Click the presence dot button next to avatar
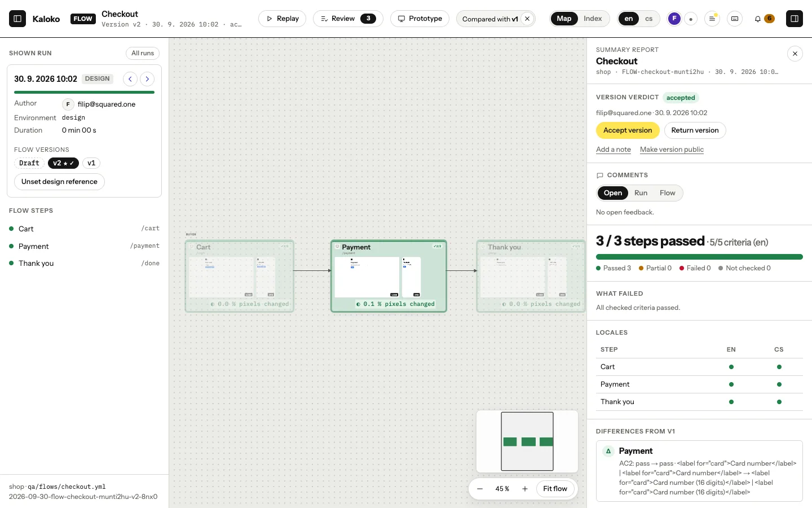The image size is (812, 508). (691, 19)
